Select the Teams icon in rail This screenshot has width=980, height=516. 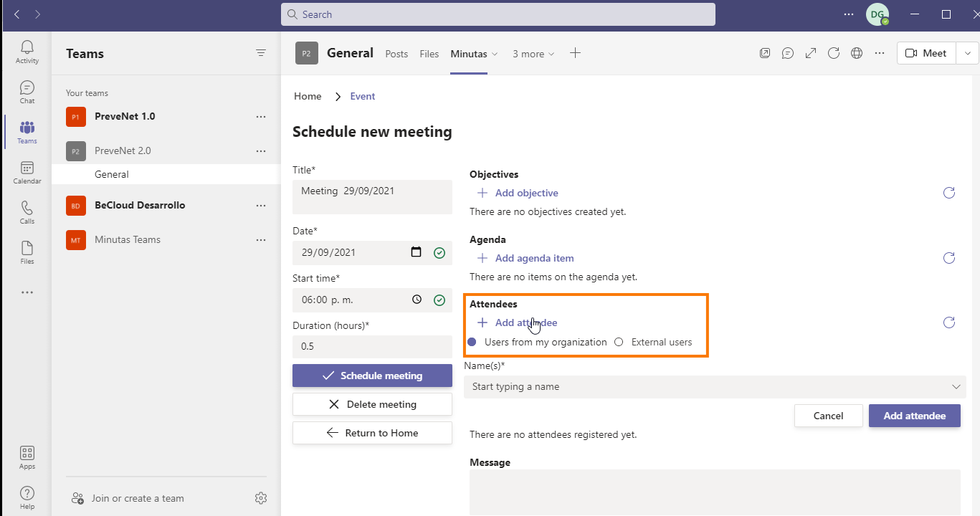(27, 133)
